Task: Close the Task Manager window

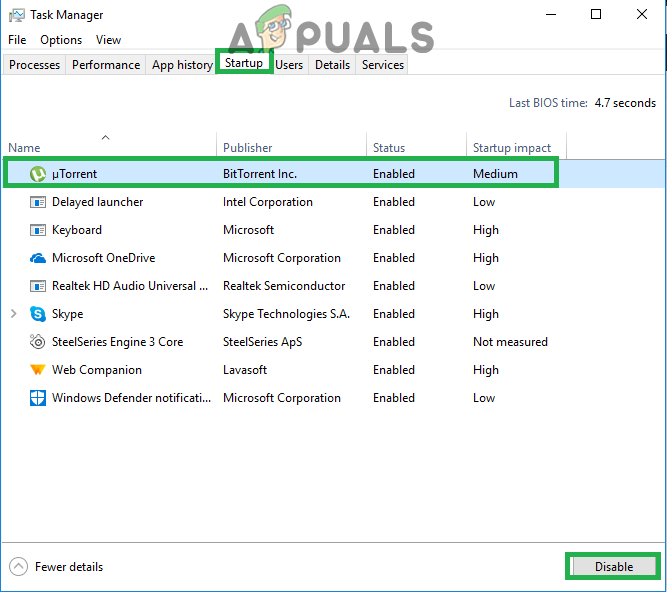Action: [641, 14]
